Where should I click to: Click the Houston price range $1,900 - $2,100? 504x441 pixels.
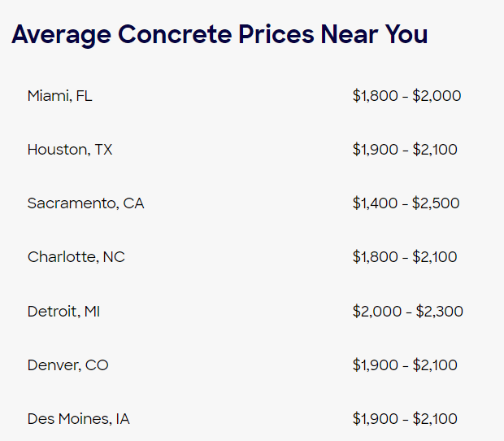click(x=405, y=150)
